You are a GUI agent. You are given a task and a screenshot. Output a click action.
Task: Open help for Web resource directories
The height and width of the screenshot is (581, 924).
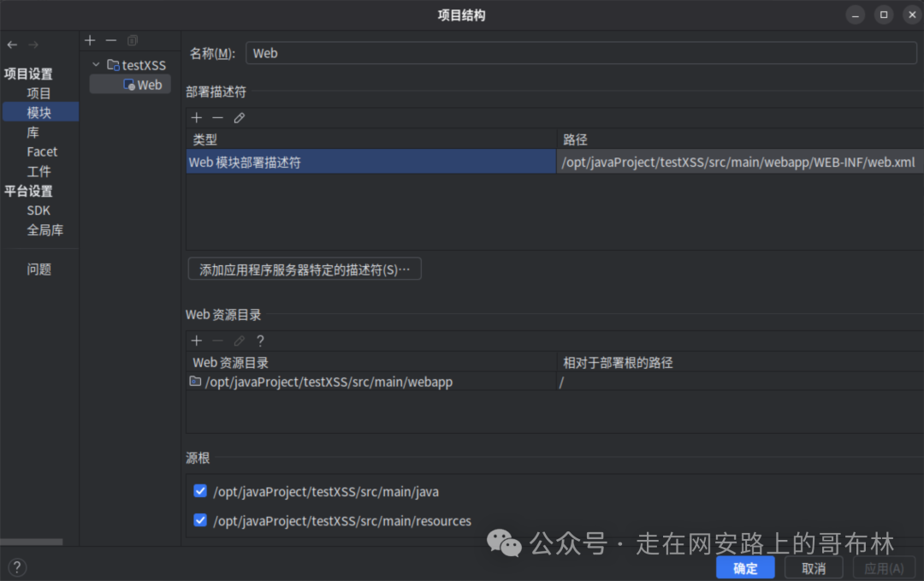[260, 341]
